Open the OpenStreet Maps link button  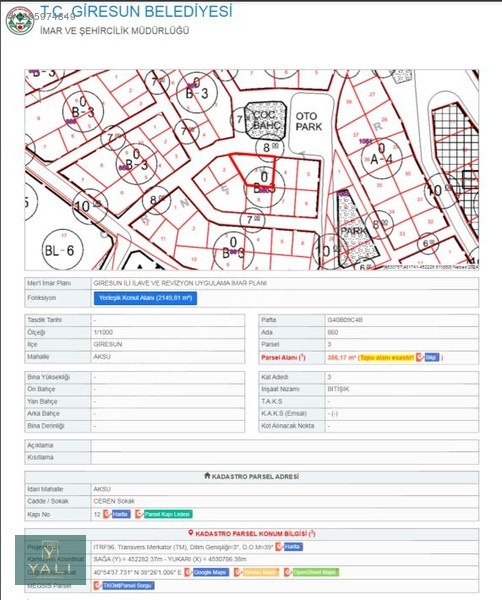tap(316, 572)
